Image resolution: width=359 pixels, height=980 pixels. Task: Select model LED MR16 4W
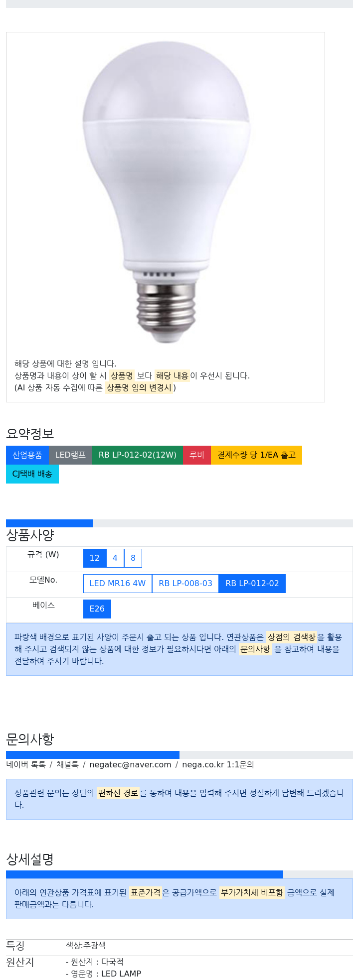click(x=118, y=584)
